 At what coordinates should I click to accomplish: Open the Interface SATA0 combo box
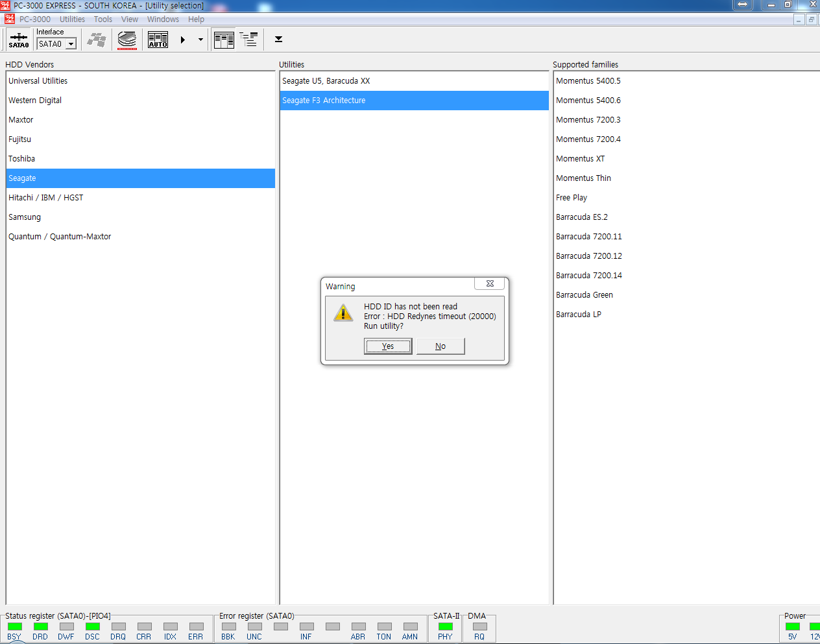pyautogui.click(x=56, y=43)
